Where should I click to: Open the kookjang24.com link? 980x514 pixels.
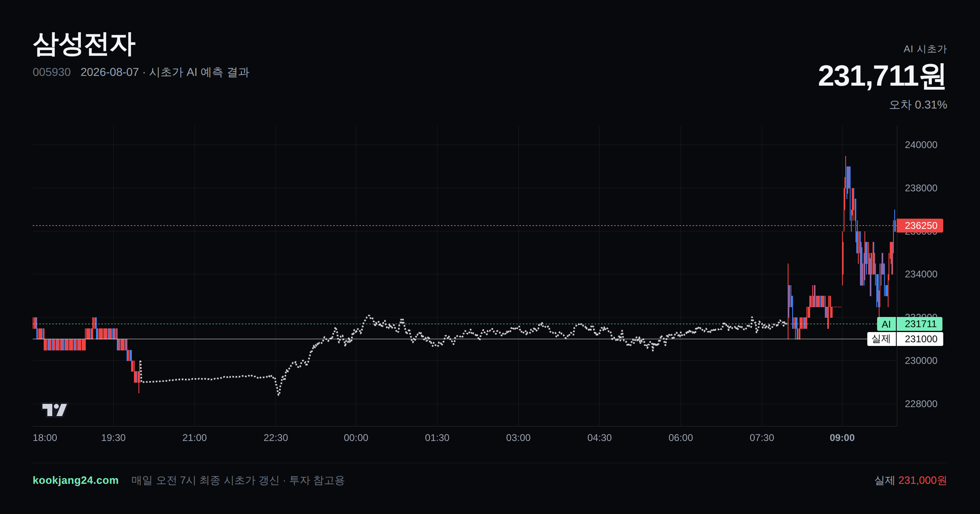76,480
